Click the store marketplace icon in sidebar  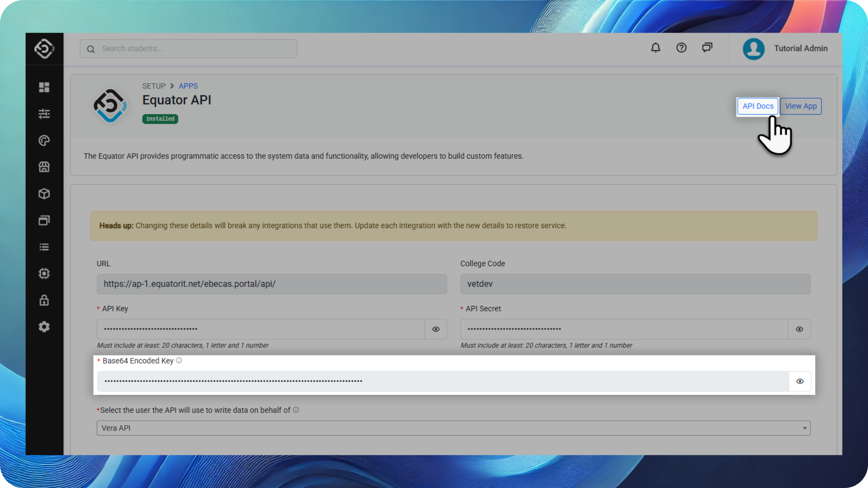click(44, 167)
